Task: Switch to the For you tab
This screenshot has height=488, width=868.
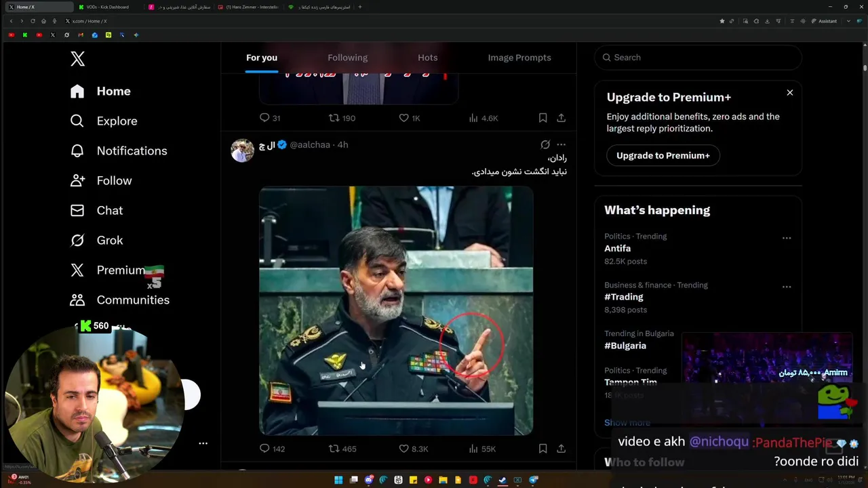Action: click(262, 58)
